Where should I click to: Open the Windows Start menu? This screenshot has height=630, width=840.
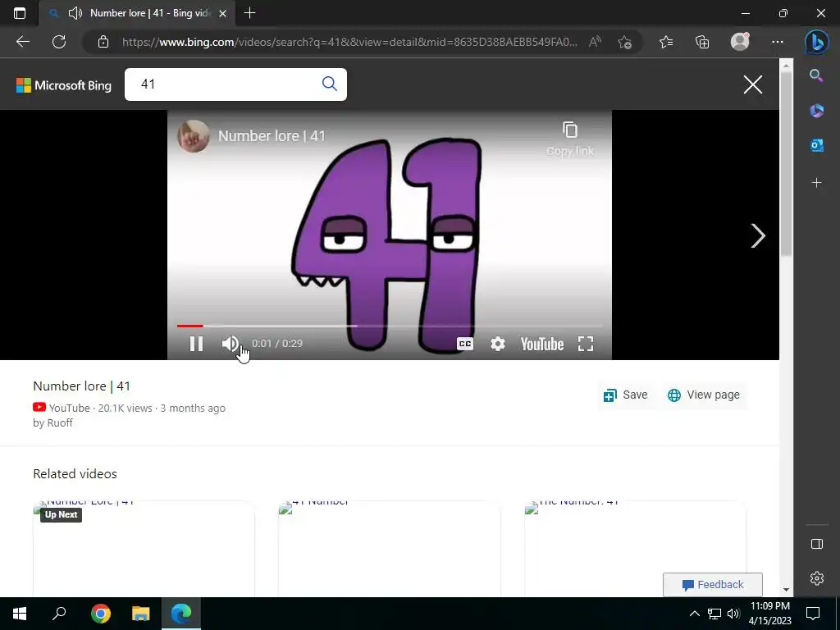tap(20, 614)
